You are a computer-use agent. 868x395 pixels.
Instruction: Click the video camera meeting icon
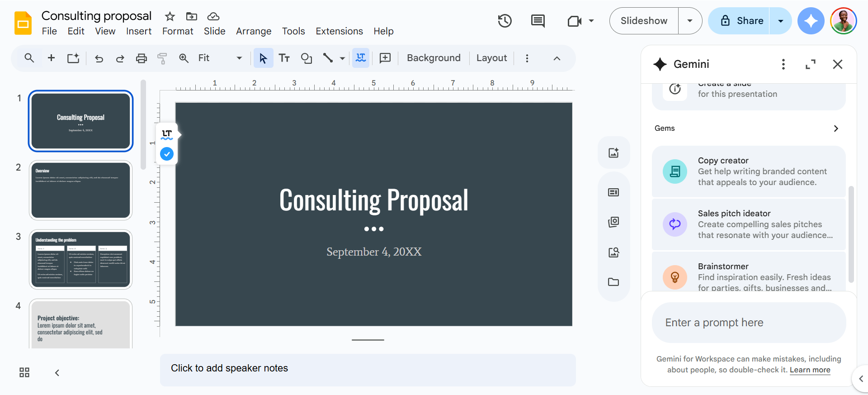coord(574,21)
